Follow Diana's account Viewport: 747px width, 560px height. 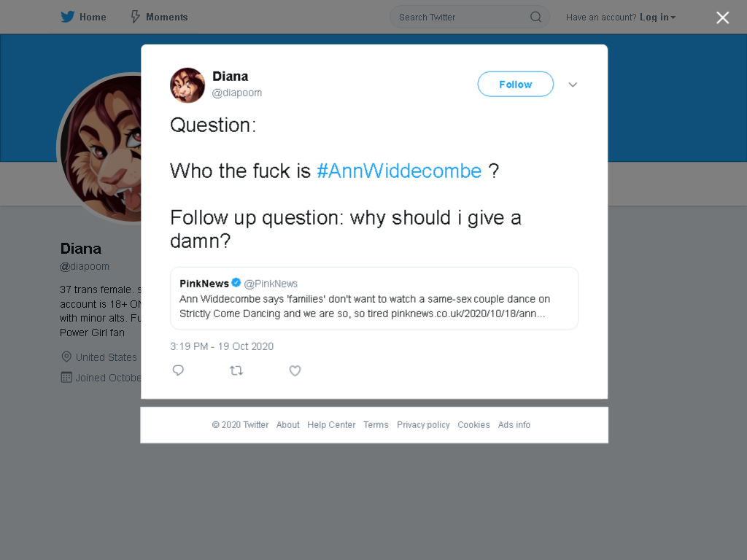pyautogui.click(x=516, y=85)
